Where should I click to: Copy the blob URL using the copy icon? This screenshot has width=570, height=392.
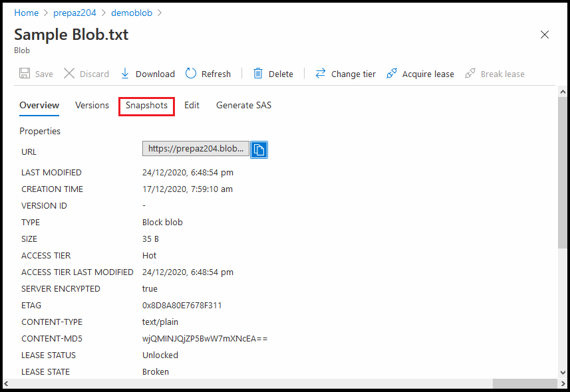(259, 149)
